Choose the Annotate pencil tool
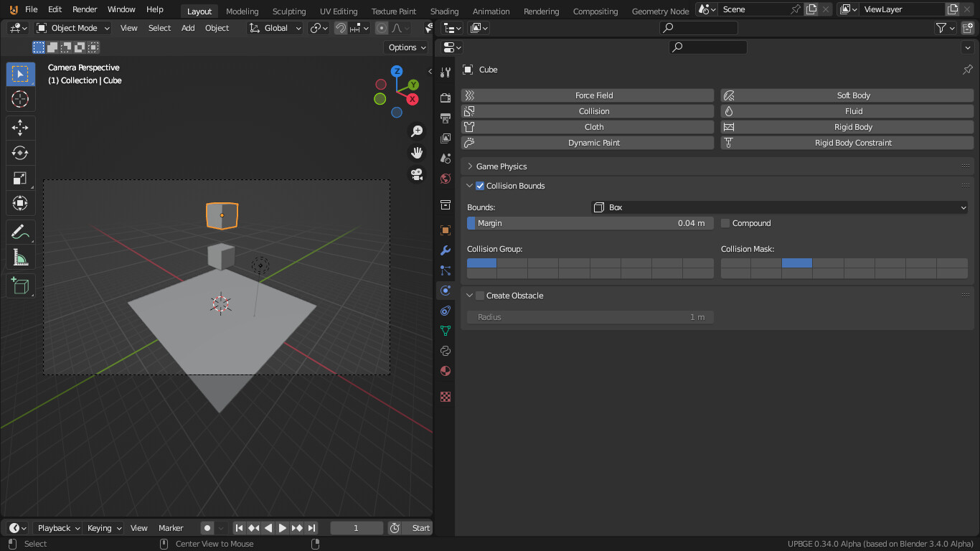The height and width of the screenshot is (551, 980). click(20, 232)
